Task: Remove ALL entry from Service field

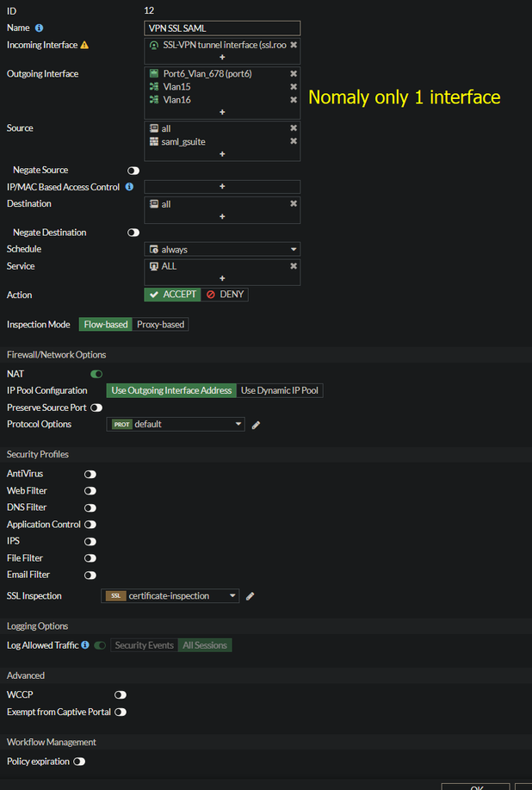Action: 294,266
